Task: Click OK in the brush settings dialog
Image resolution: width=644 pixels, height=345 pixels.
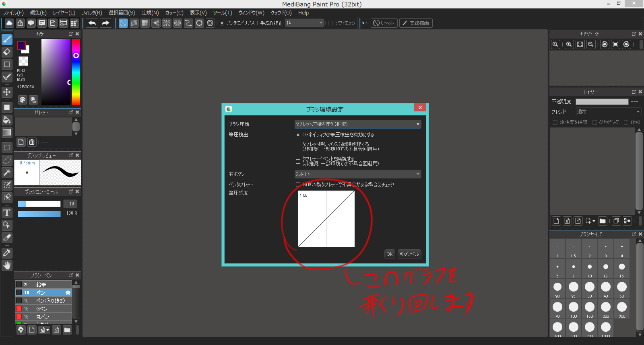Action: (x=389, y=254)
